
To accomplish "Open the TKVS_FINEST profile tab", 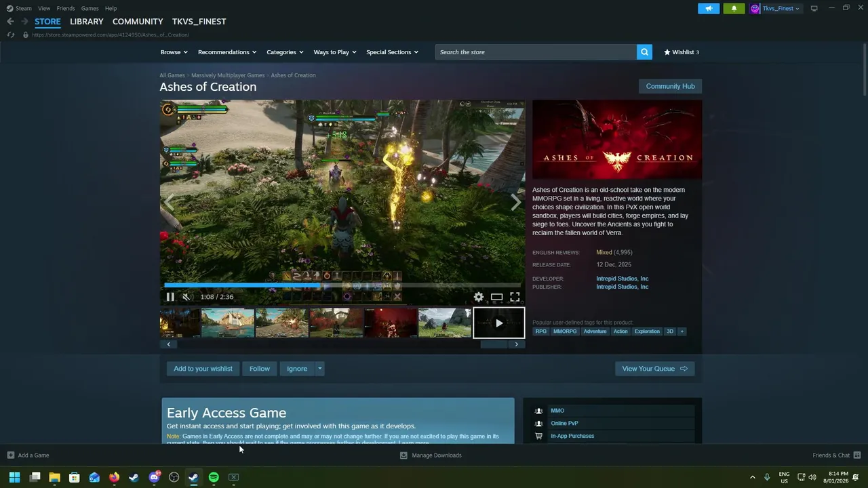I will [x=199, y=22].
